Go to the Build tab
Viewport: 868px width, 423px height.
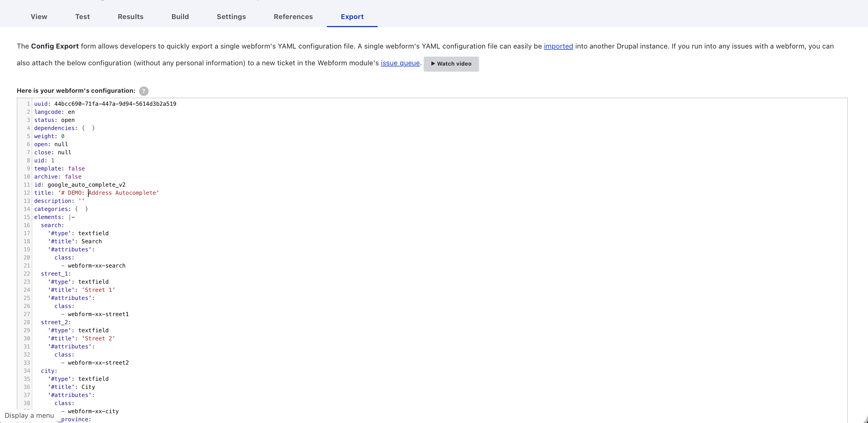coord(180,17)
